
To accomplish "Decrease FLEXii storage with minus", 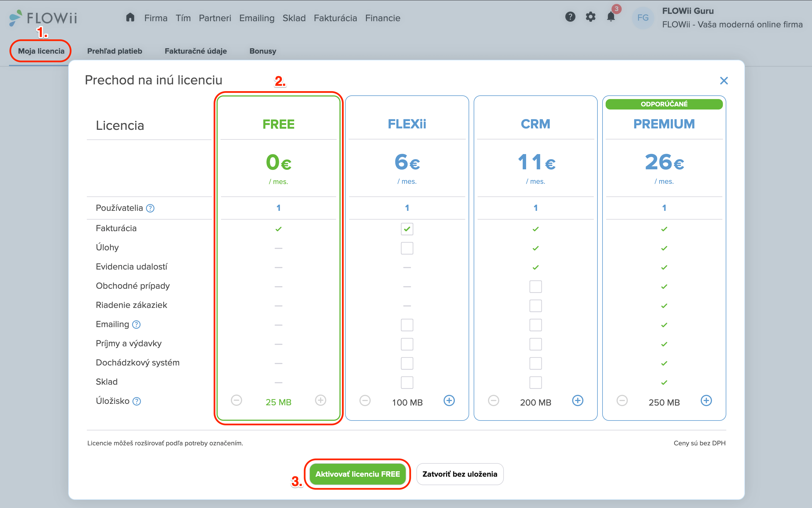I will 365,400.
